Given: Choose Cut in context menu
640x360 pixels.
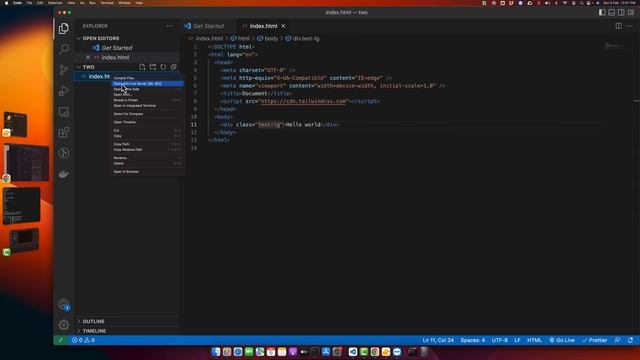Looking at the screenshot, I should [148, 130].
